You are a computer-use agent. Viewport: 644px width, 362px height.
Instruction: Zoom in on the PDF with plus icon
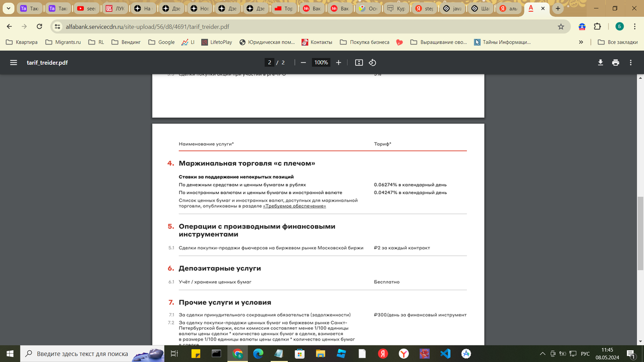(338, 62)
